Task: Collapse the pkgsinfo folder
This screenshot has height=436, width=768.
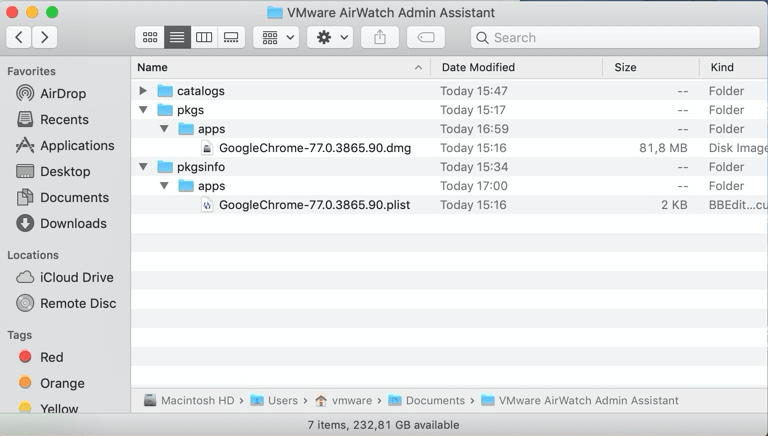Action: 143,167
